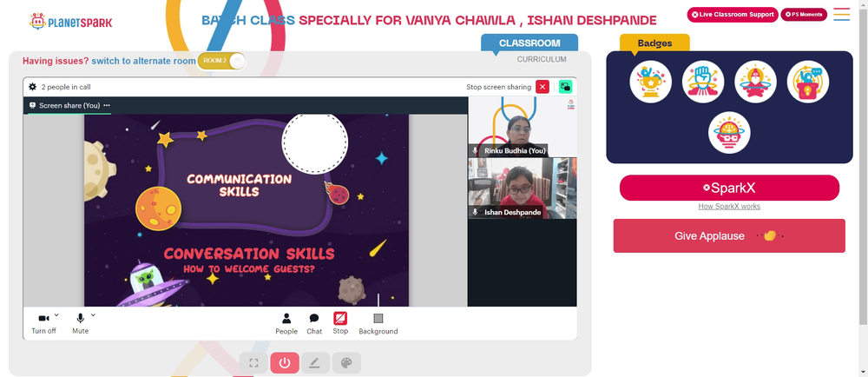
Task: Select the Badges tab
Action: click(x=654, y=43)
